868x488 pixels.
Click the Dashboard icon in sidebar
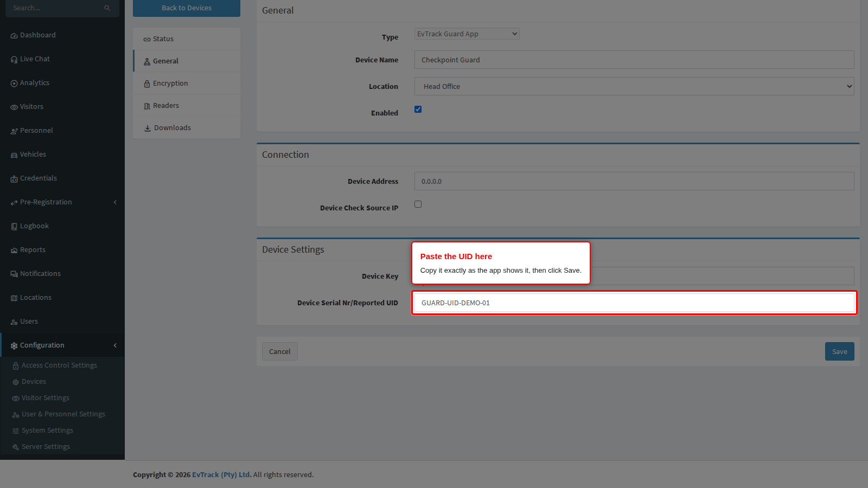pyautogui.click(x=14, y=36)
